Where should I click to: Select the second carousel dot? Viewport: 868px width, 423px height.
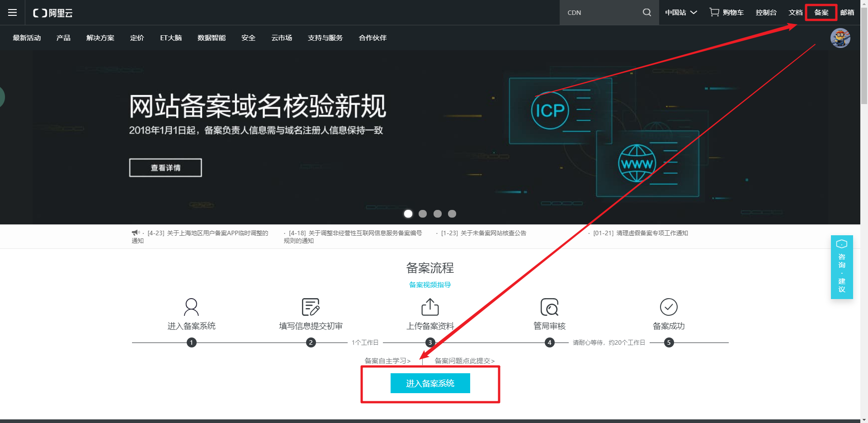coord(423,214)
